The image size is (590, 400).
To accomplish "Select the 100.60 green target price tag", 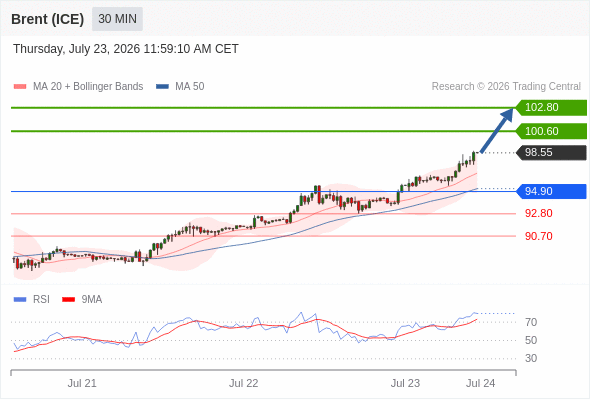I will click(x=551, y=131).
